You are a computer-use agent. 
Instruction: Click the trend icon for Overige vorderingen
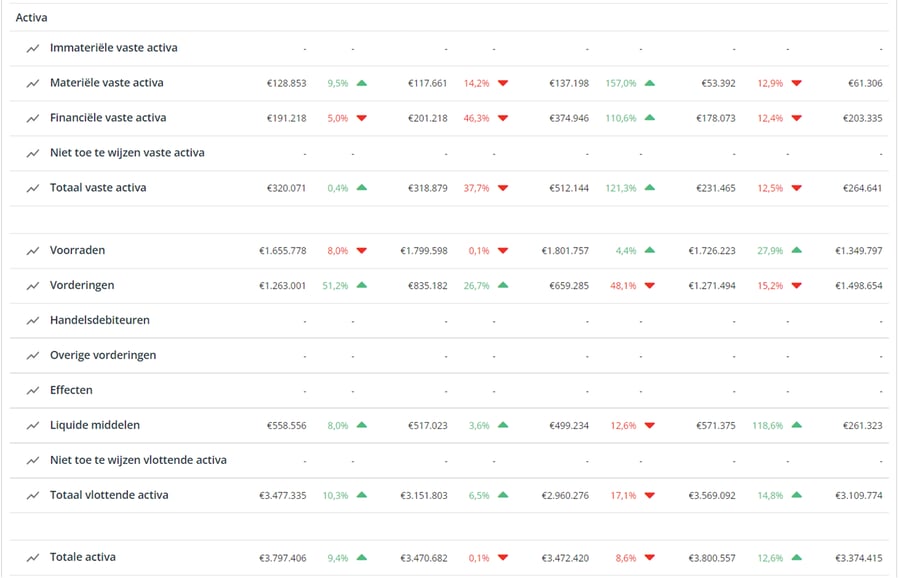(33, 356)
